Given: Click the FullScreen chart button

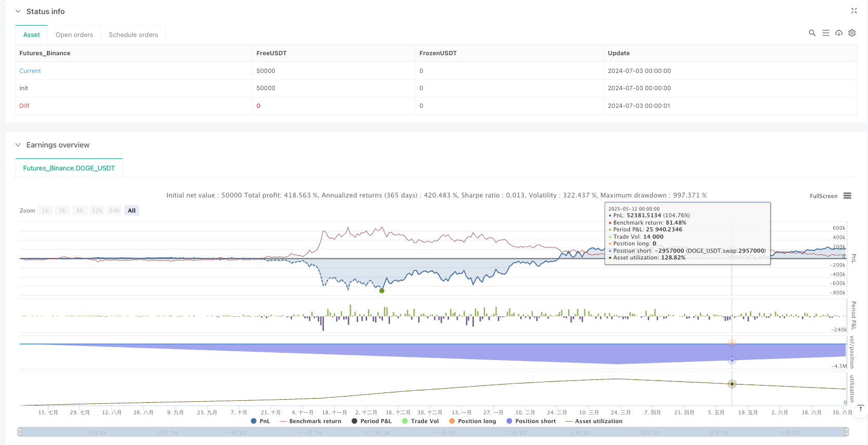Looking at the screenshot, I should click(x=823, y=196).
